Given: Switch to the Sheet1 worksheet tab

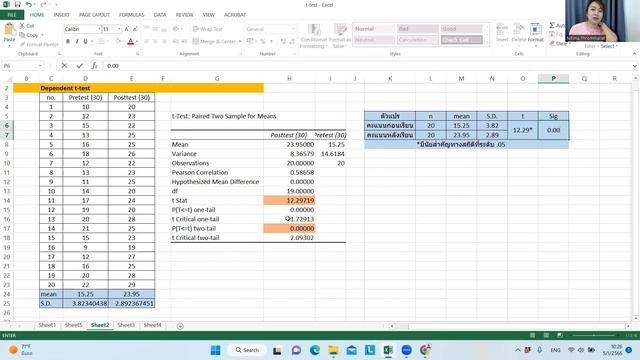Looking at the screenshot, I should point(47,325).
